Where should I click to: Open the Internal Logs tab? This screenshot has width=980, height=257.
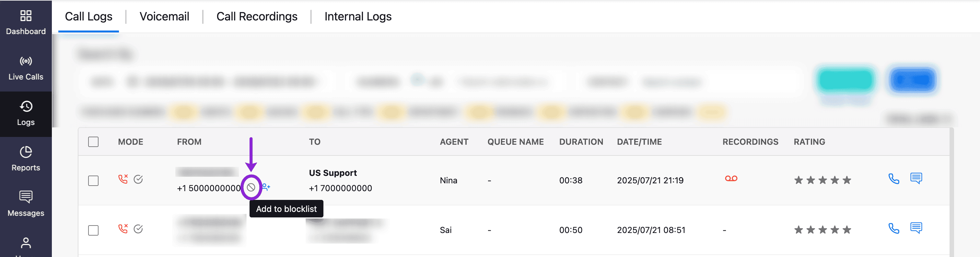click(x=357, y=16)
